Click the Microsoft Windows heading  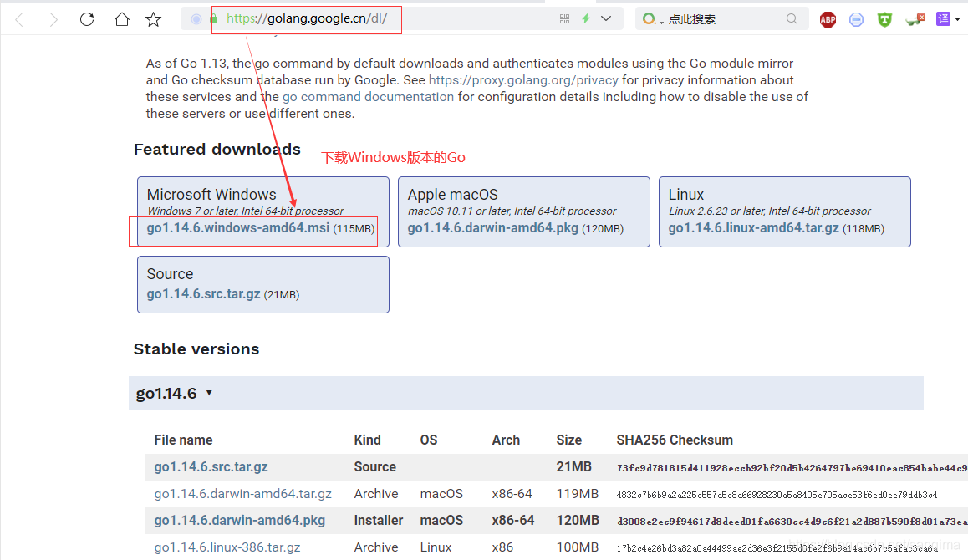tap(211, 195)
